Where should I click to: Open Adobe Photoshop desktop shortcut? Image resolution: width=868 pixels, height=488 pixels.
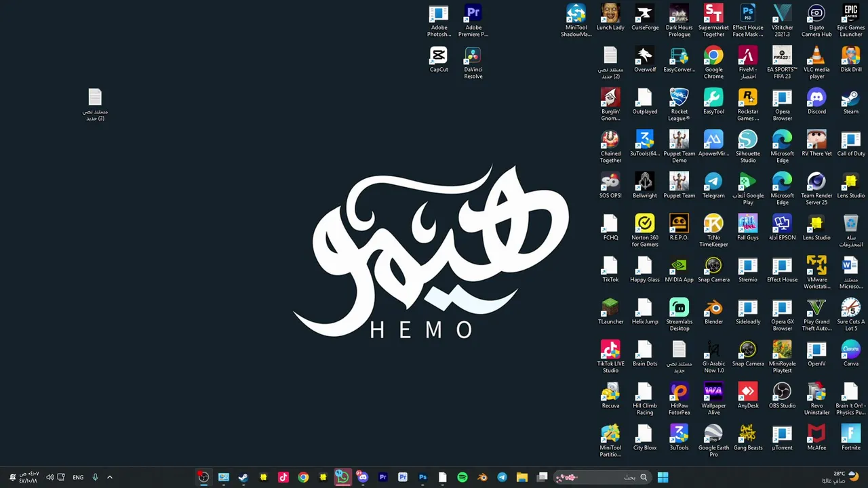click(439, 21)
